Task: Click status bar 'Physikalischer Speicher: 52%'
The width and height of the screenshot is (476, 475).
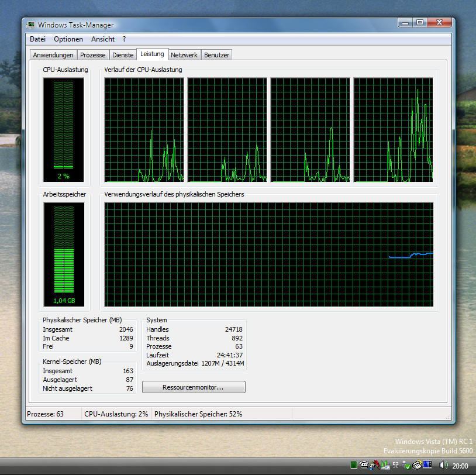Action: point(198,414)
